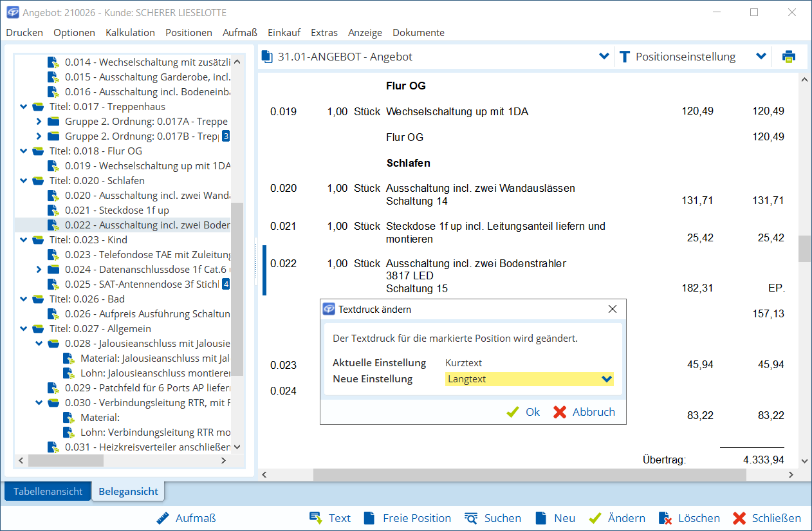
Task: Select tree item 0.021 Steckdose 1f up
Action: coord(116,210)
